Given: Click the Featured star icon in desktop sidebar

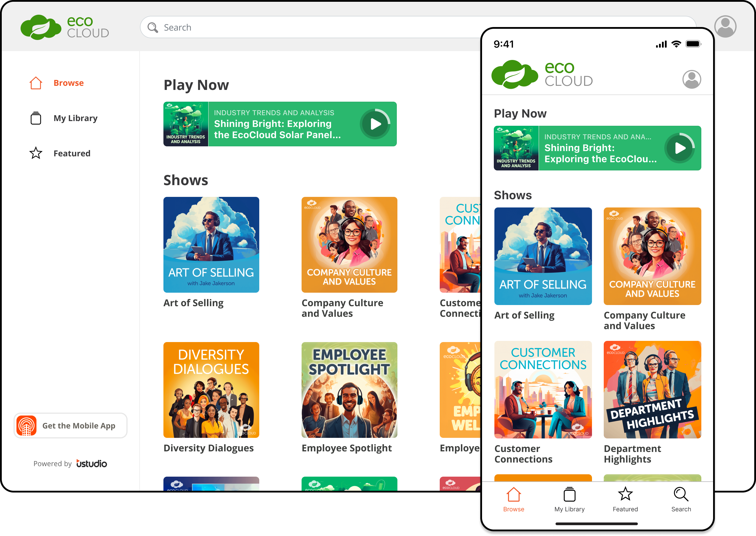Looking at the screenshot, I should [x=36, y=153].
